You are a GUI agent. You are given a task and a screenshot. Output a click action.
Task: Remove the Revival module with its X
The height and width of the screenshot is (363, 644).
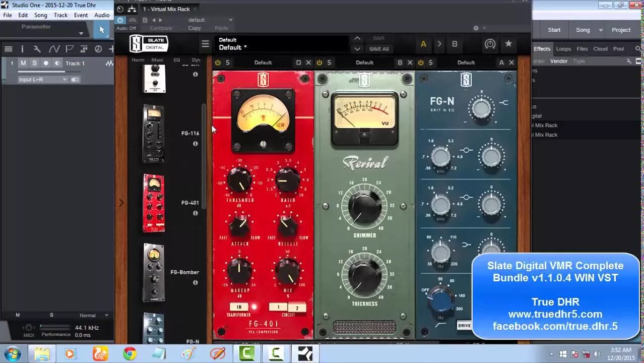pos(410,63)
